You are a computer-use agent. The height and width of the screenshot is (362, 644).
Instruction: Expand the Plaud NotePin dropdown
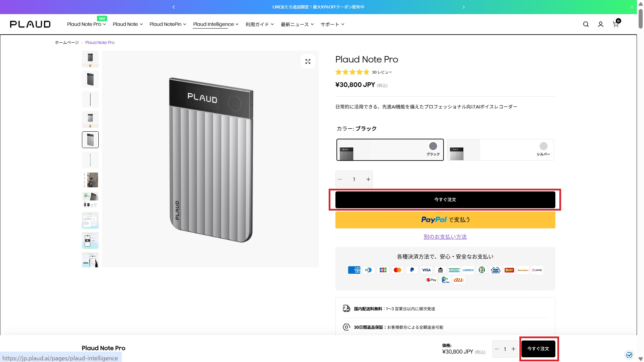coord(168,24)
